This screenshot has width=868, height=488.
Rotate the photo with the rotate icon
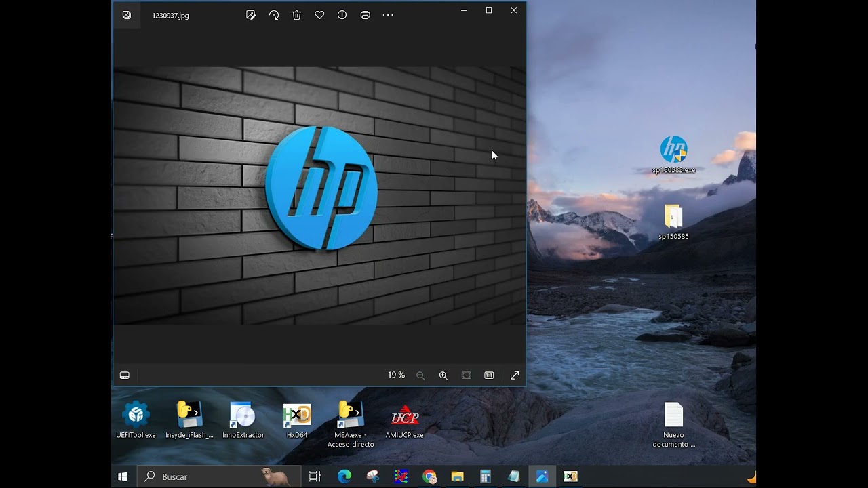pyautogui.click(x=274, y=15)
